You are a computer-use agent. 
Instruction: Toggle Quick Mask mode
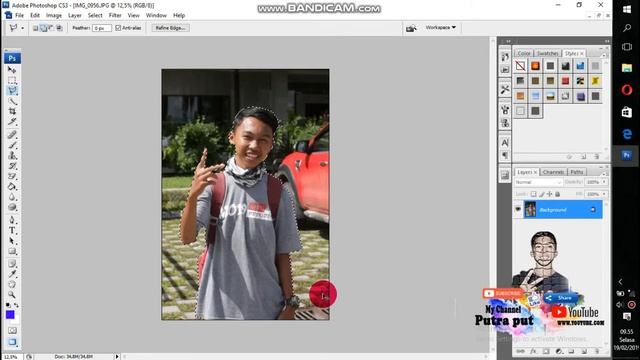tap(12, 330)
